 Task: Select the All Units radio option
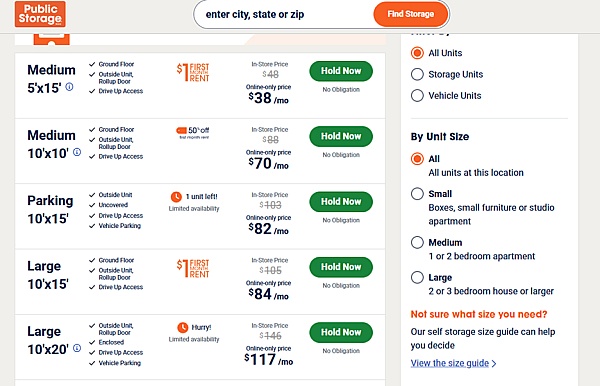click(417, 53)
